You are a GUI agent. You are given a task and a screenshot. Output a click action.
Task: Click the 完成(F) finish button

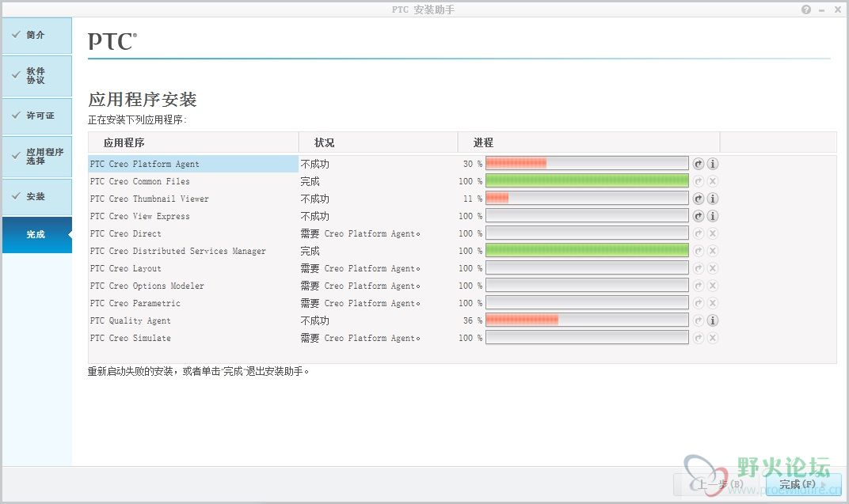click(x=803, y=484)
